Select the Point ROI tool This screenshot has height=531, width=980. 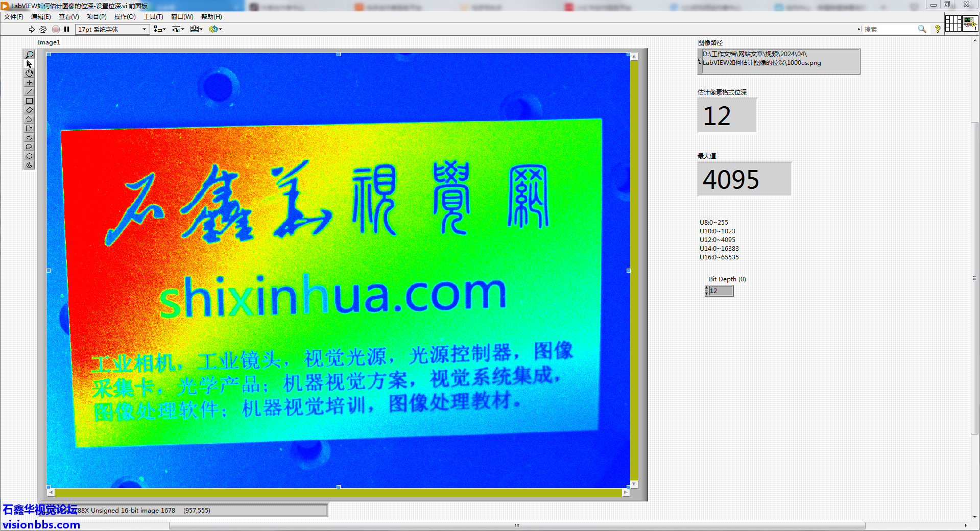pyautogui.click(x=29, y=83)
